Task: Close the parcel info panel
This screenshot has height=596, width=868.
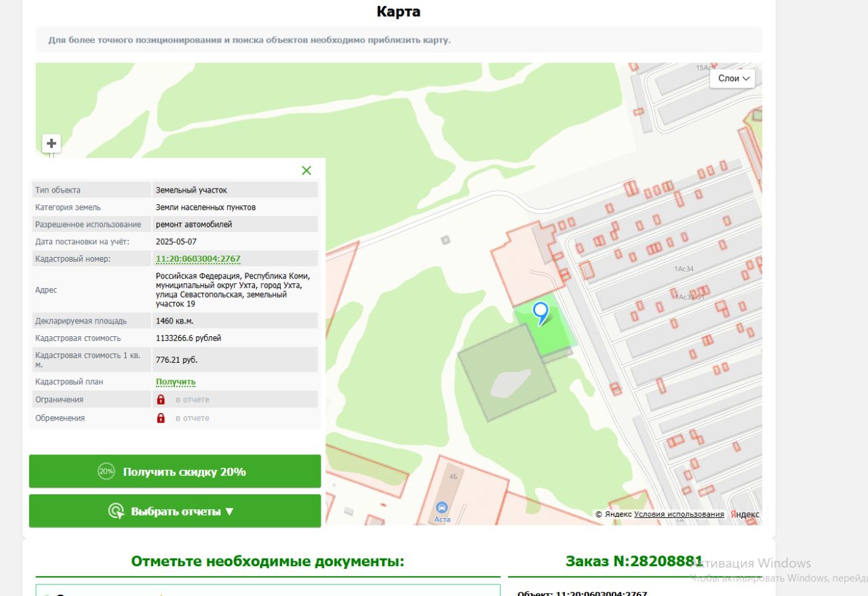Action: tap(307, 170)
